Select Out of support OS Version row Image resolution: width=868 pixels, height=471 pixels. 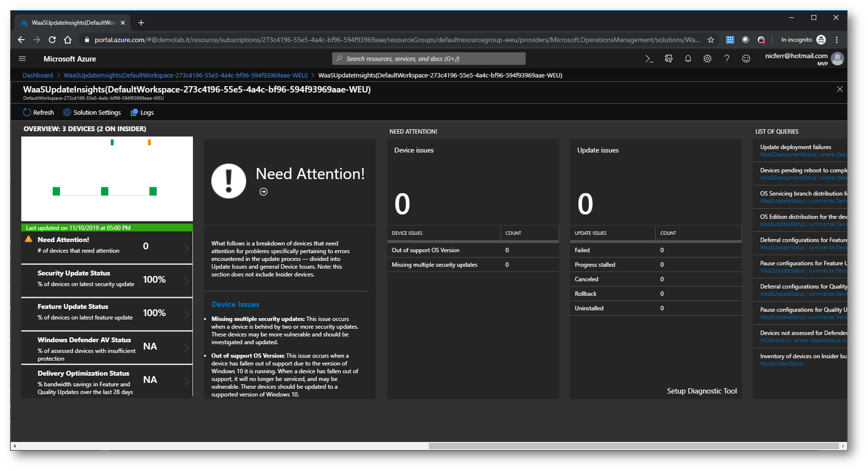(x=473, y=250)
